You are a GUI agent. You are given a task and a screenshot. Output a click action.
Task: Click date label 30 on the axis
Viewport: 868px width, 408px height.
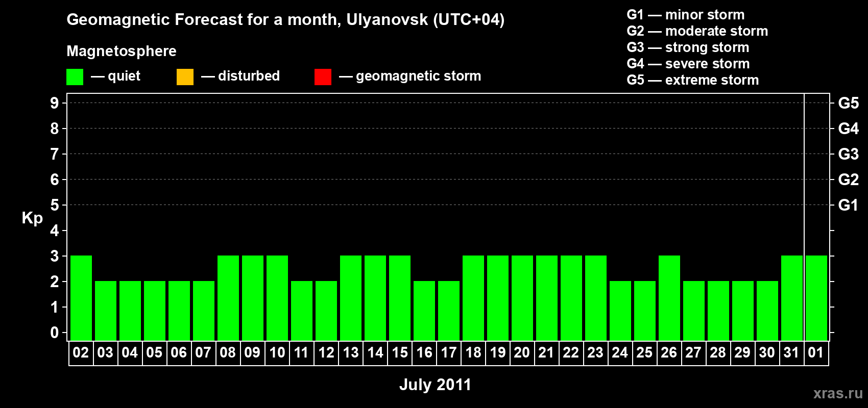click(767, 352)
